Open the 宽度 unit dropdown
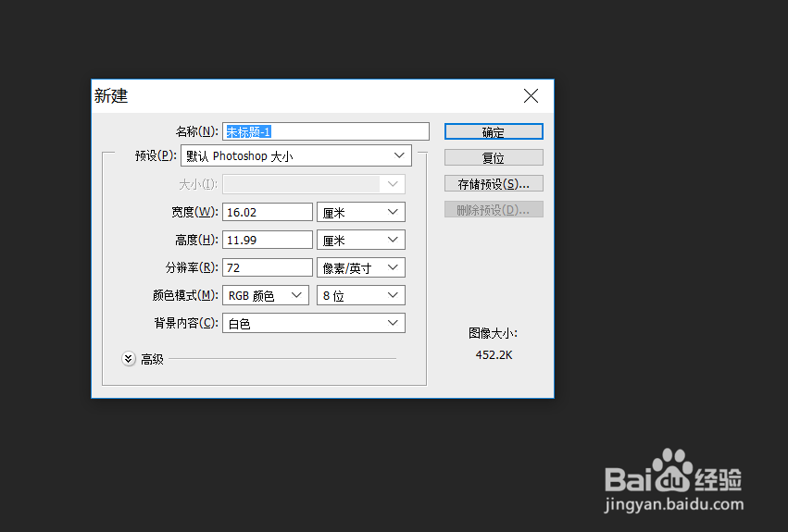 pyautogui.click(x=361, y=212)
